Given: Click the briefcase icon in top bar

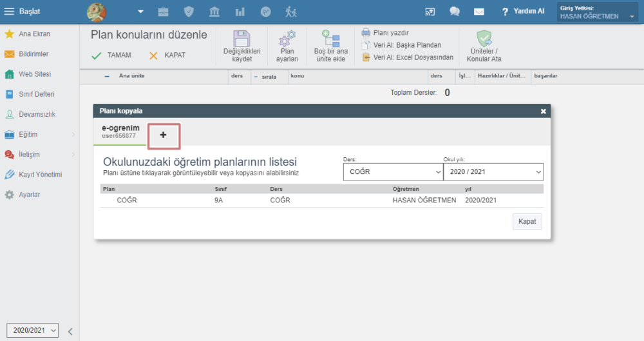Looking at the screenshot, I should 164,12.
